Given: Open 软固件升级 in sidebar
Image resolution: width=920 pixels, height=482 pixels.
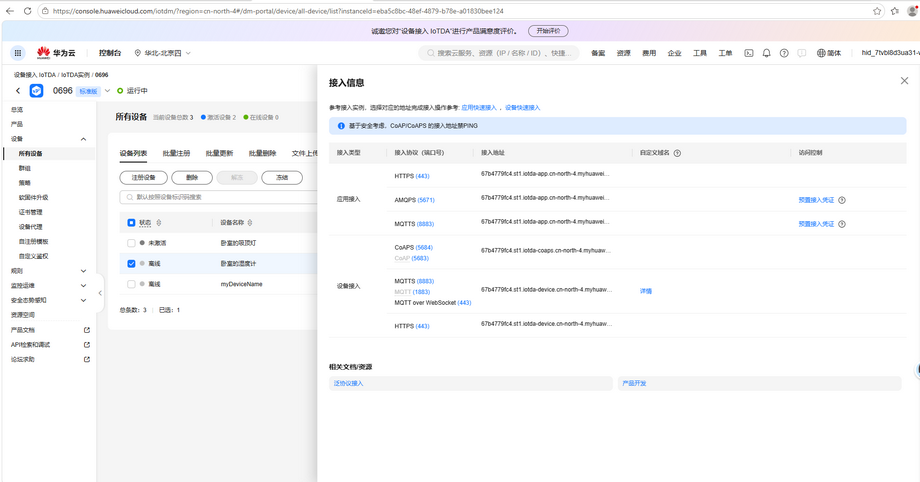Looking at the screenshot, I should pos(33,197).
